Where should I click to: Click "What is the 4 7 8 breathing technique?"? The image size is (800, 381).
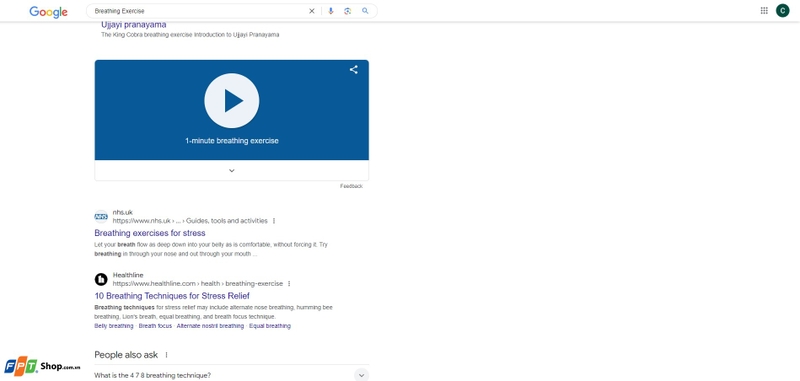152,375
